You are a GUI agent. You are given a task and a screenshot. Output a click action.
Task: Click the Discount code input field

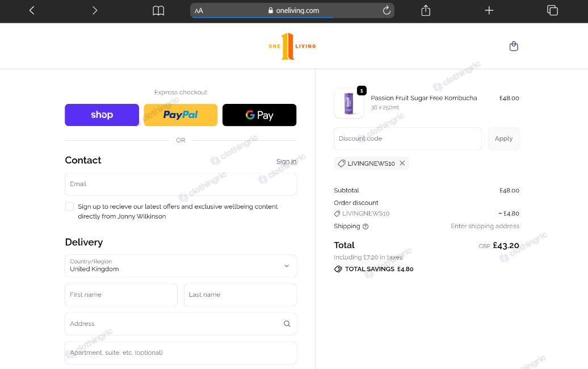point(408,139)
